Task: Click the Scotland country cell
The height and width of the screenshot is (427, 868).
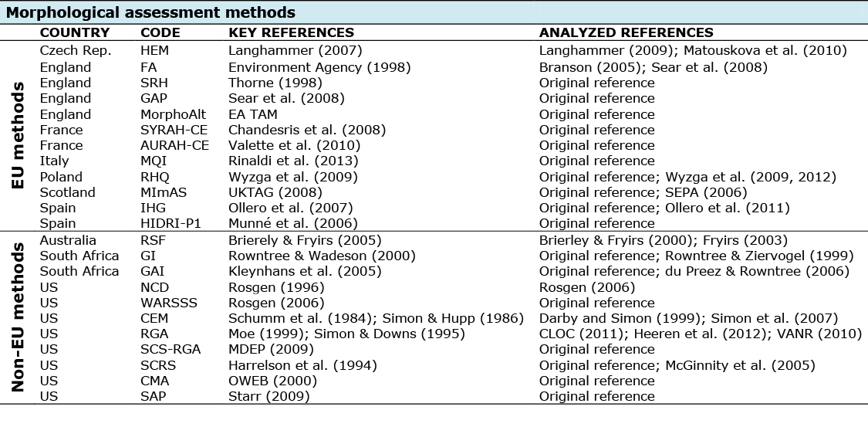Action: 68,192
